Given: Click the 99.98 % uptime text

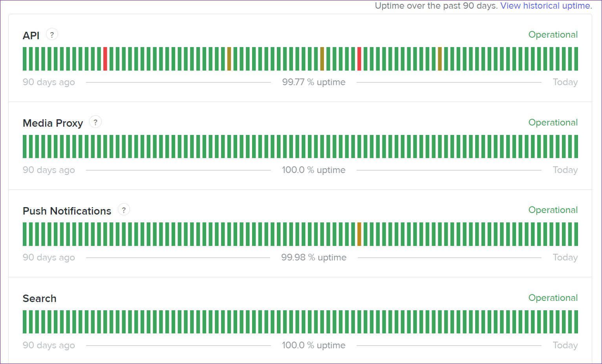Looking at the screenshot, I should (x=314, y=257).
